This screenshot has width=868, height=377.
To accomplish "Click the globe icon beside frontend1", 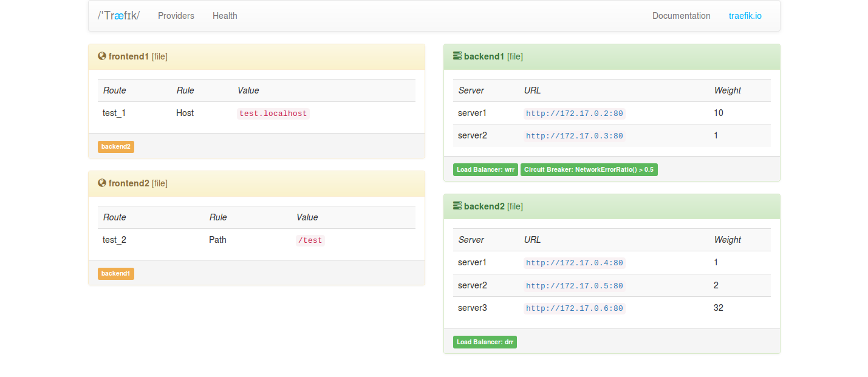I will point(102,56).
